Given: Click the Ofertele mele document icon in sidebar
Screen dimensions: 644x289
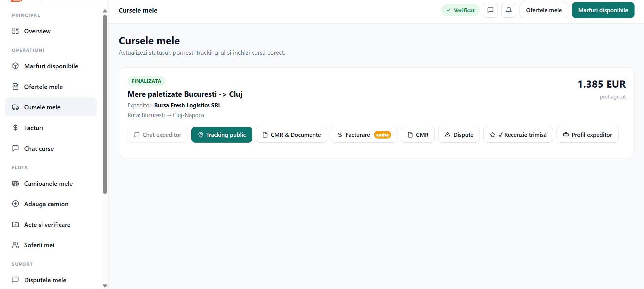Looking at the screenshot, I should [x=16, y=87].
